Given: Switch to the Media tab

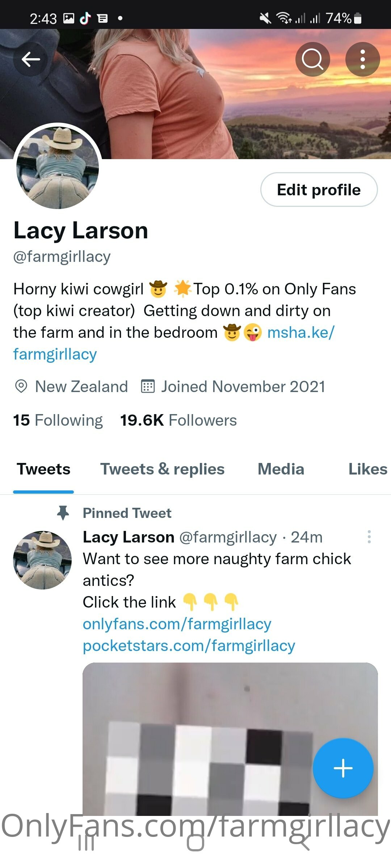Looking at the screenshot, I should [x=281, y=469].
